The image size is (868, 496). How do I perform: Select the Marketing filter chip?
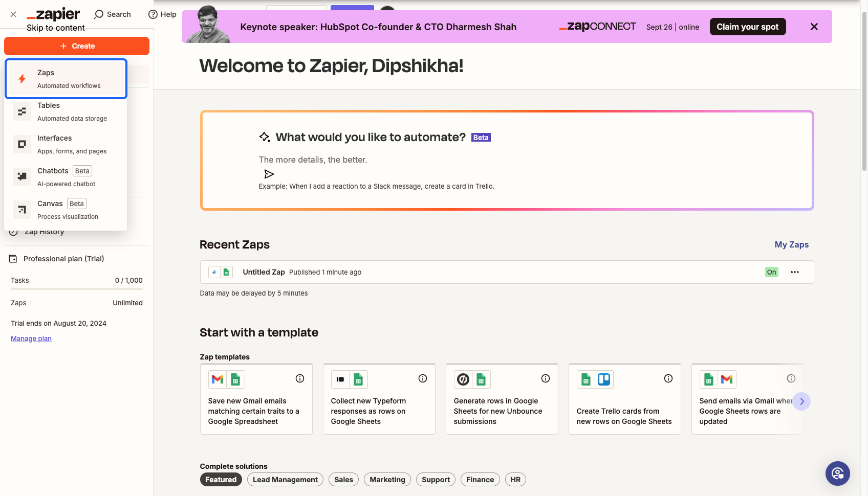(x=387, y=480)
